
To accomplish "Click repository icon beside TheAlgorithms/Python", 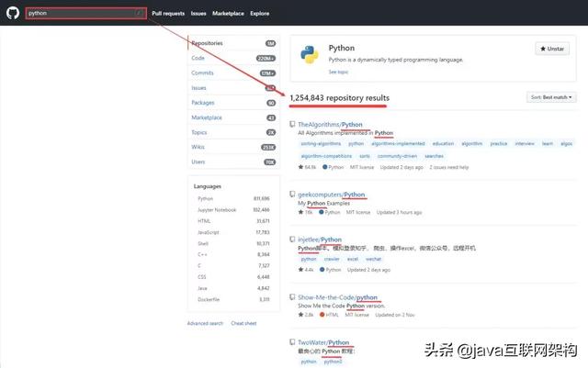I will pos(292,125).
